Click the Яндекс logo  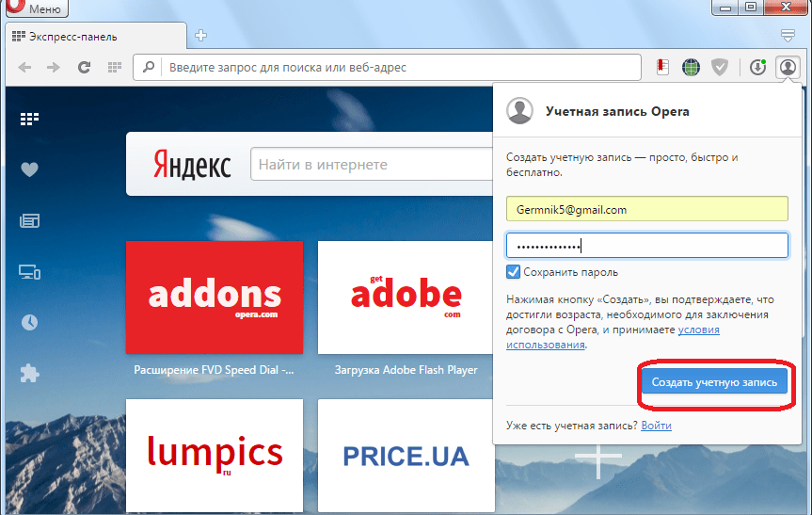click(x=192, y=164)
